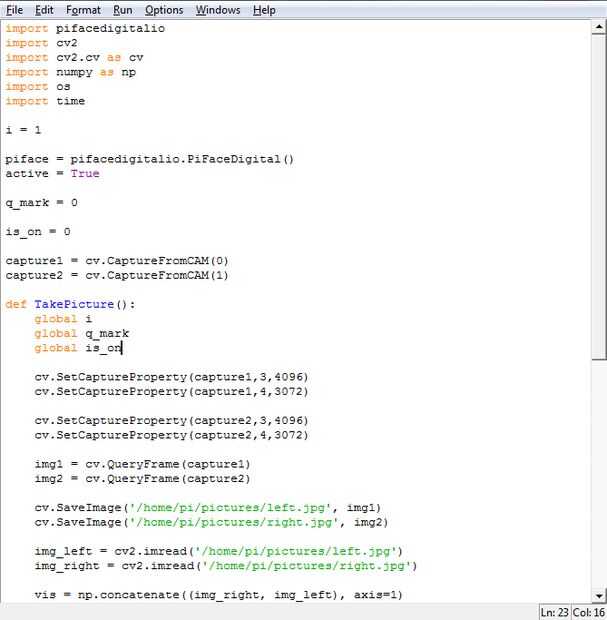607x620 pixels.
Task: Click the 'import os' line
Action: (x=38, y=87)
